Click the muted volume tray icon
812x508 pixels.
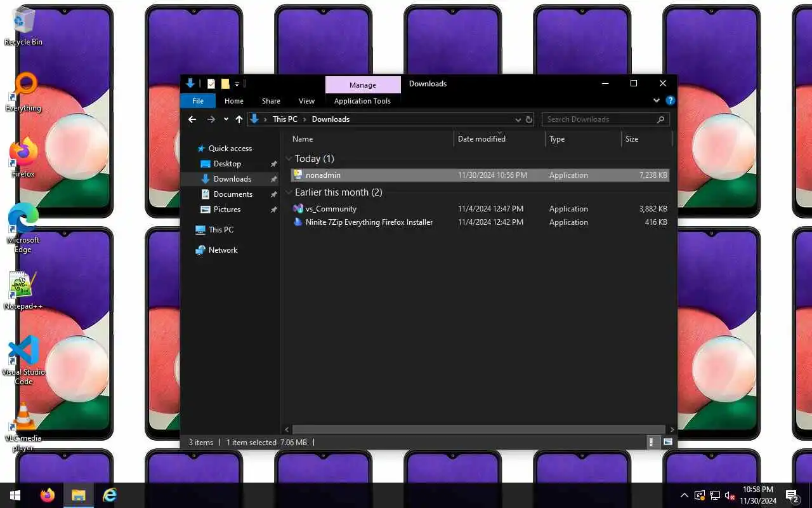[730, 495]
